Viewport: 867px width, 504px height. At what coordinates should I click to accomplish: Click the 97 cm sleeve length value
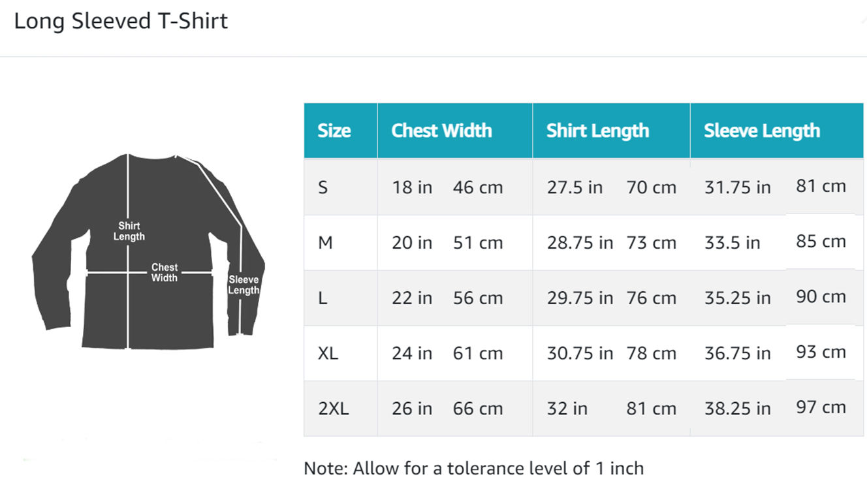pyautogui.click(x=821, y=407)
